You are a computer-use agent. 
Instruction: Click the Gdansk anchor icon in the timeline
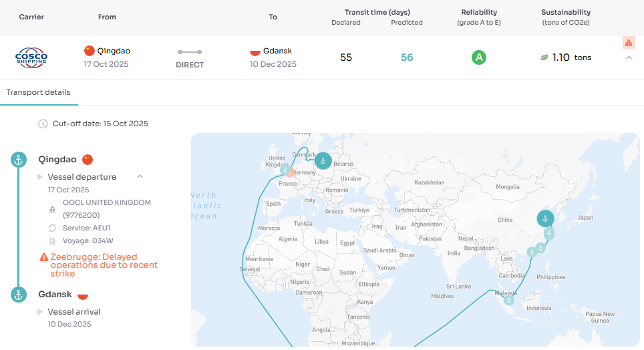[x=19, y=295]
